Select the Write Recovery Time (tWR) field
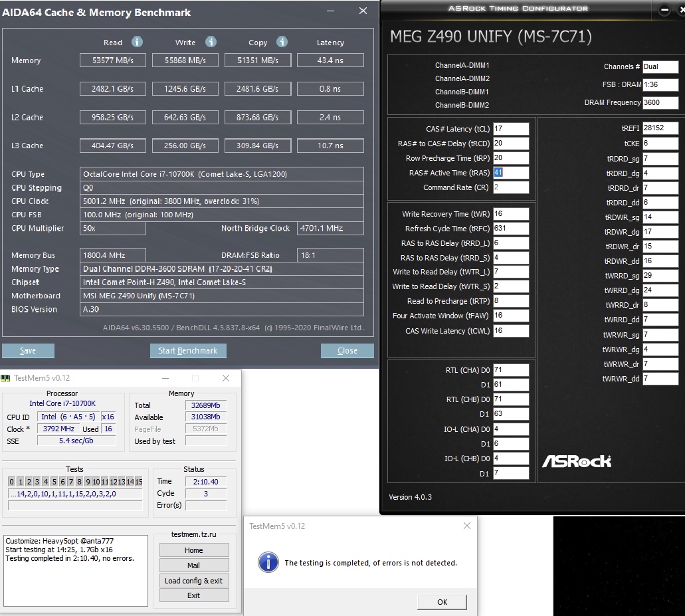Image resolution: width=685 pixels, height=616 pixels. (x=511, y=213)
